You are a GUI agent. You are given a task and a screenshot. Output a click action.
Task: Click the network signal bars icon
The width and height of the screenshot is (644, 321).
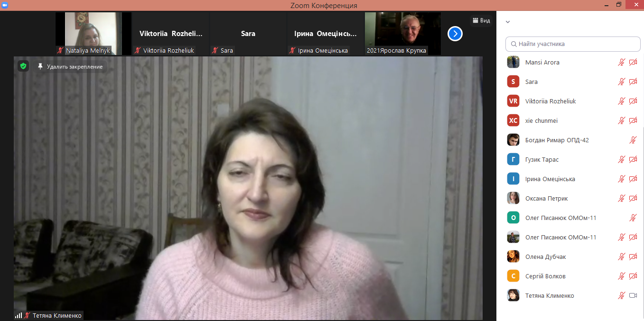(x=19, y=315)
